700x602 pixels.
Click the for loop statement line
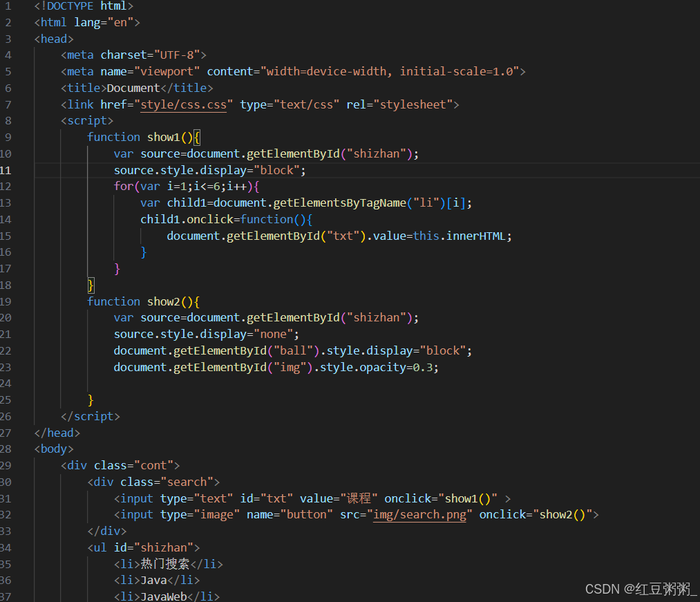tap(186, 186)
